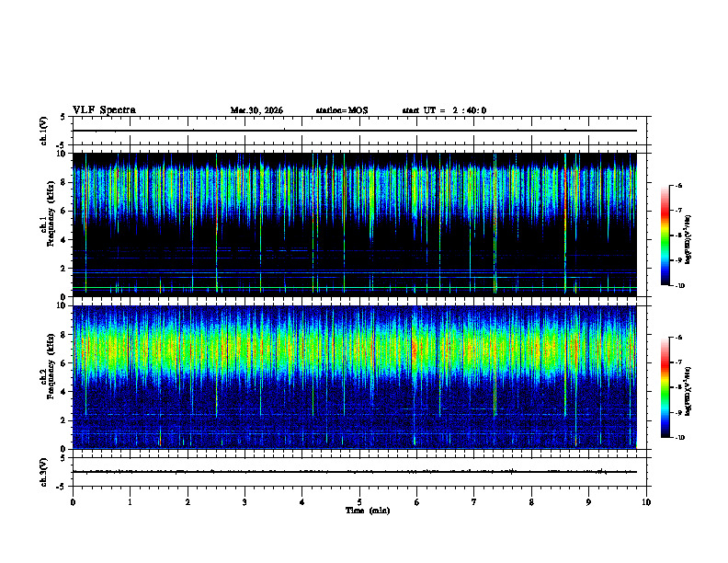The height and width of the screenshot is (563, 728).
Task: Click time axis tick label '0'
Action: (73, 502)
